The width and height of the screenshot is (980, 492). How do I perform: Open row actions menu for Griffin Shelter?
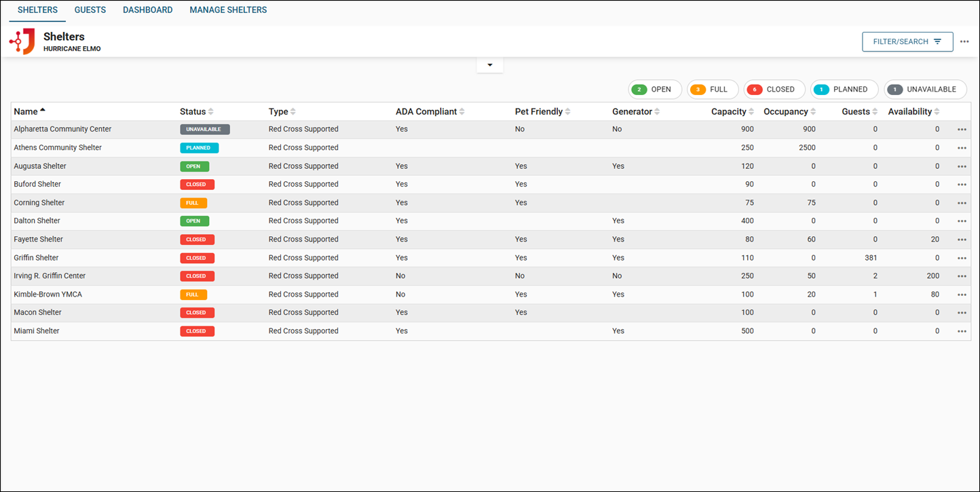click(x=962, y=259)
